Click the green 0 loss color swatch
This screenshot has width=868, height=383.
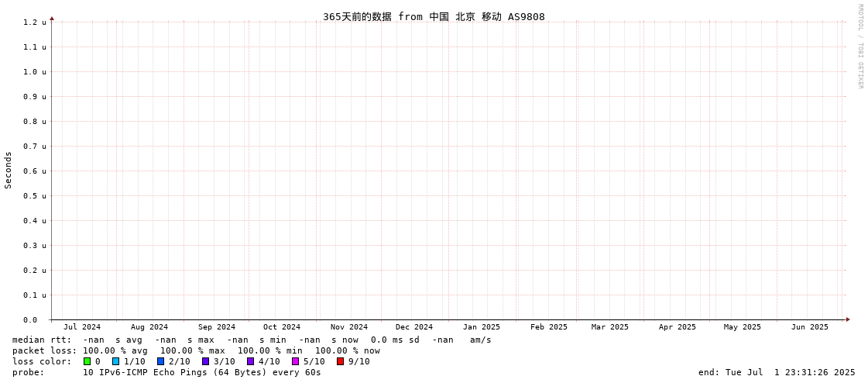[x=87, y=361]
